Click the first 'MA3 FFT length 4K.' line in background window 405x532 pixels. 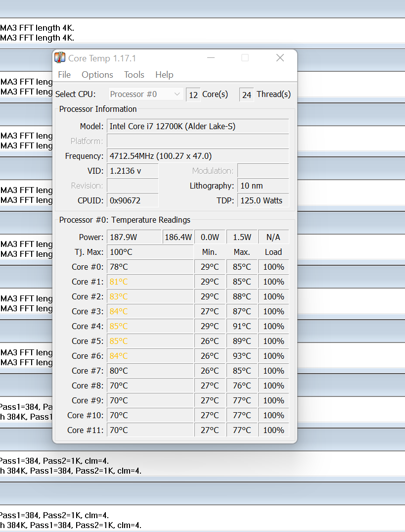pos(37,28)
